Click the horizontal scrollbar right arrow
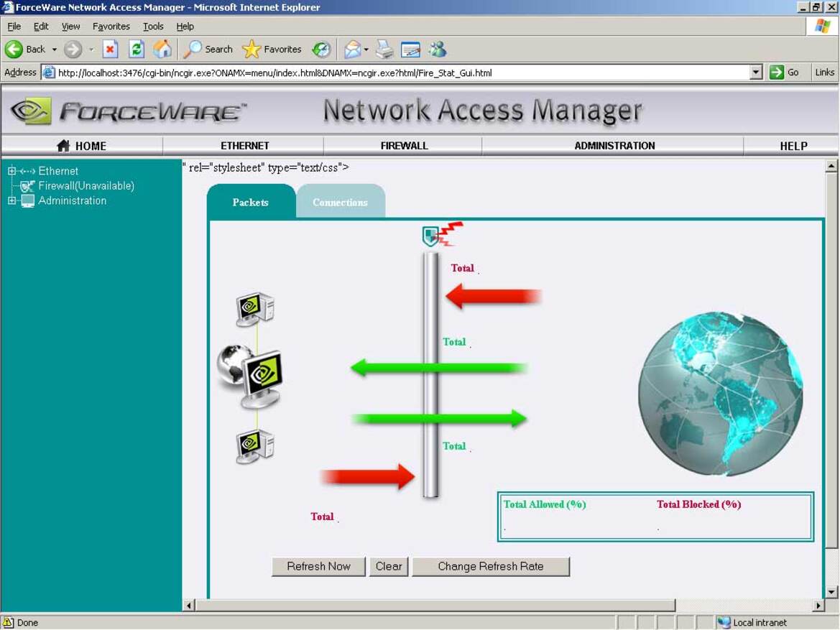840x630 pixels. coord(818,606)
